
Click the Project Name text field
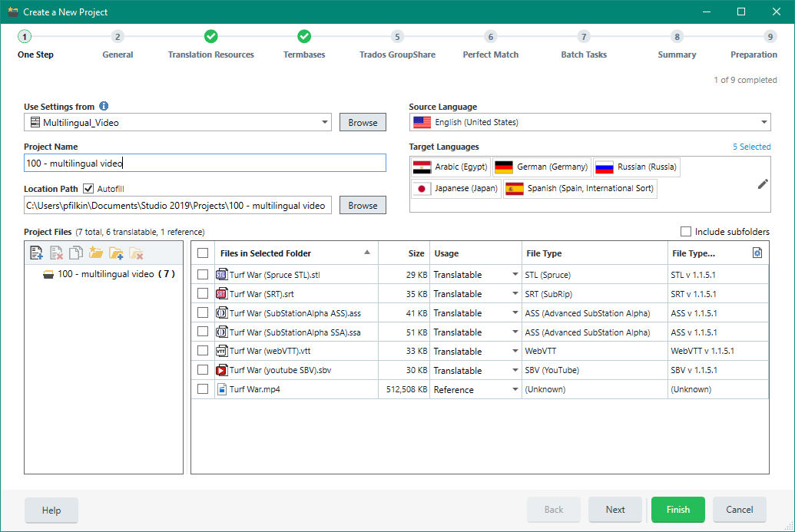[x=204, y=163]
